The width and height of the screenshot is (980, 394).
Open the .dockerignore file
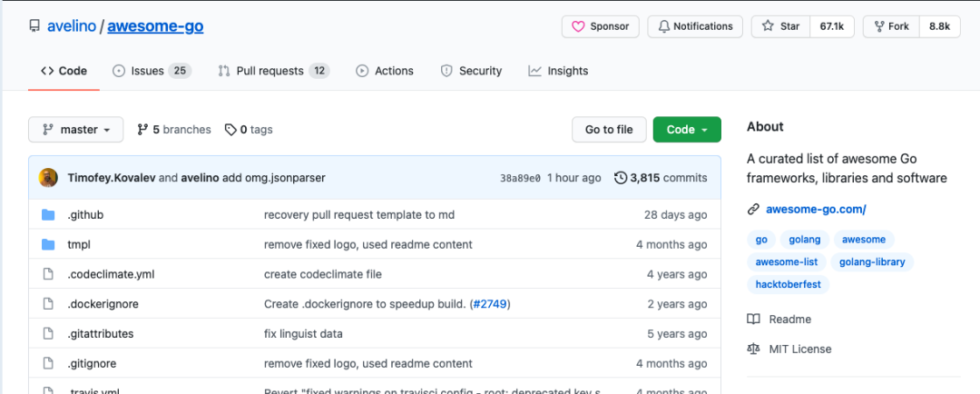[103, 304]
